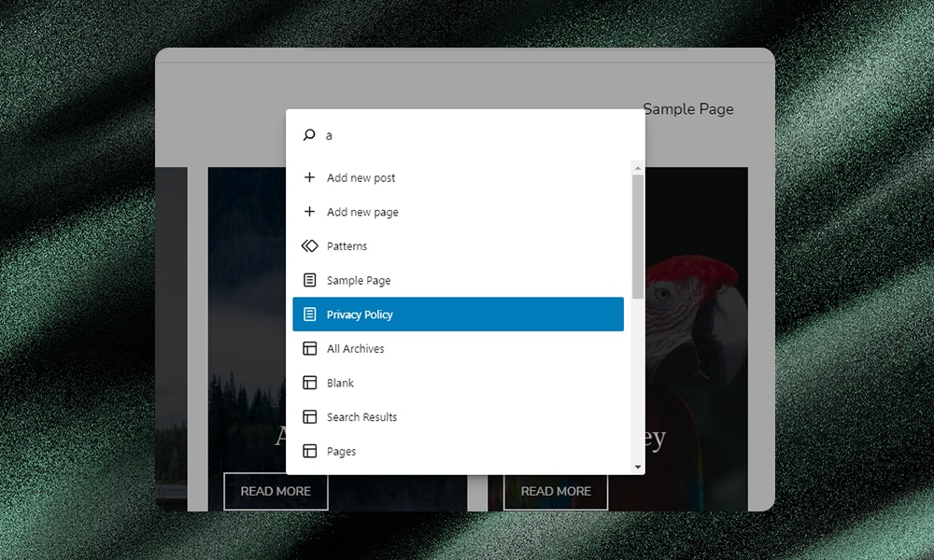The height and width of the screenshot is (560, 934).
Task: Click the plus icon beside Add new page
Action: (x=309, y=212)
